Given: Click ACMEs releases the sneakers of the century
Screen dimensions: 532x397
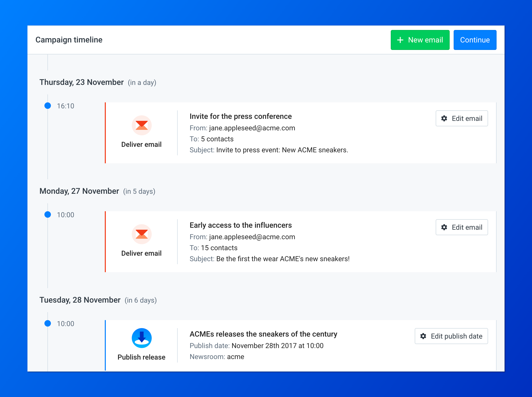Looking at the screenshot, I should 264,334.
